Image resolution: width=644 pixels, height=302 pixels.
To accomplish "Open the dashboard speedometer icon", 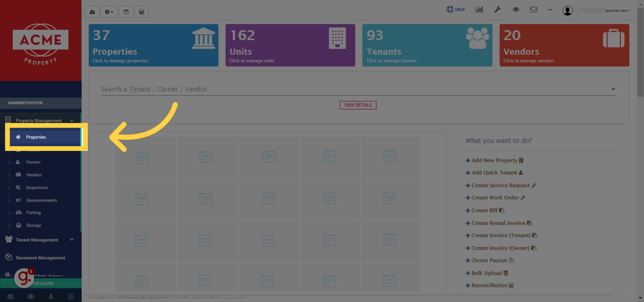I will coord(92,11).
